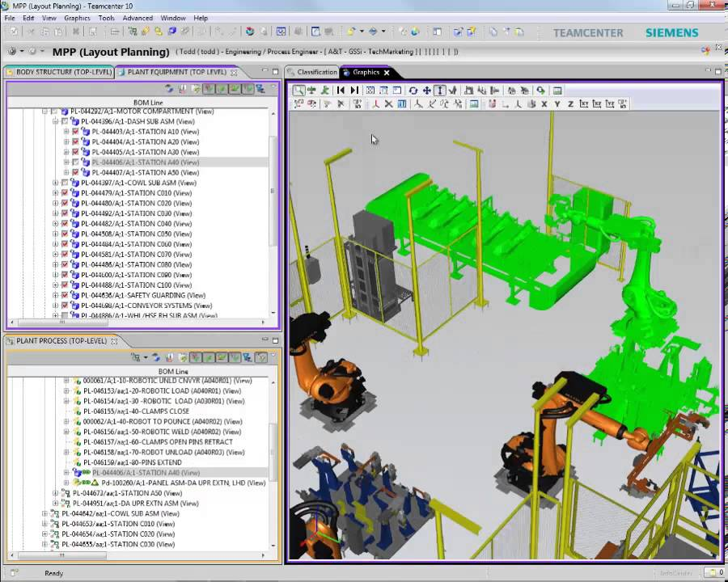
Task: Open the Advanced menu
Action: pyautogui.click(x=138, y=18)
